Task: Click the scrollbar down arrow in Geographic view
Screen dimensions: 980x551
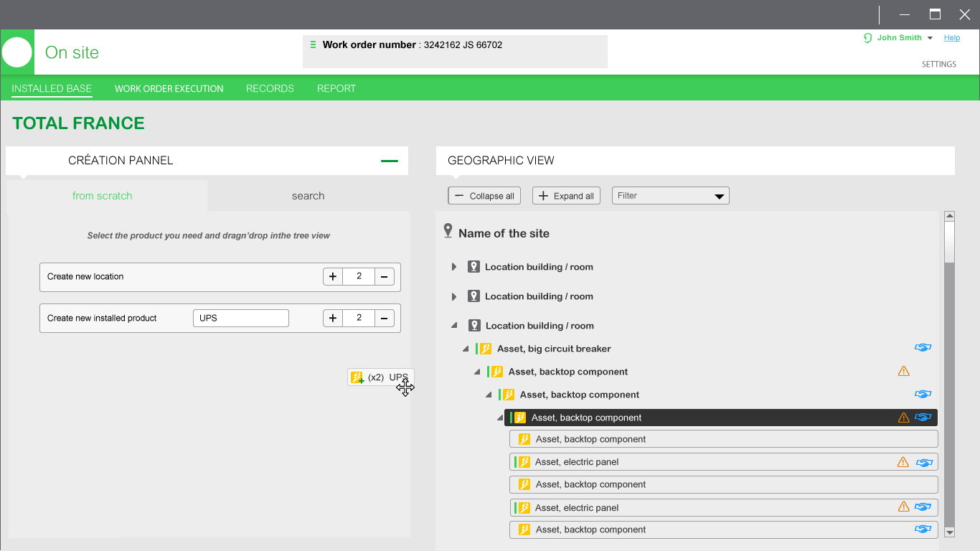Action: pyautogui.click(x=950, y=532)
